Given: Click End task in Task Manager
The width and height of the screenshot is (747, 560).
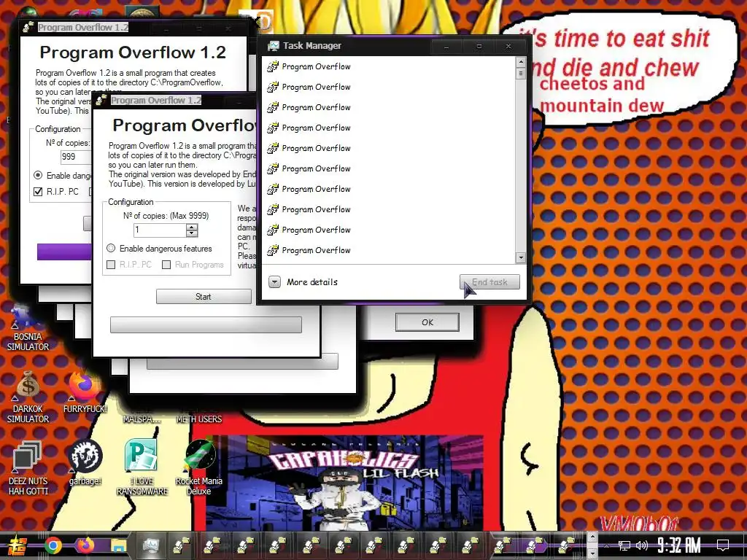Looking at the screenshot, I should (x=489, y=282).
